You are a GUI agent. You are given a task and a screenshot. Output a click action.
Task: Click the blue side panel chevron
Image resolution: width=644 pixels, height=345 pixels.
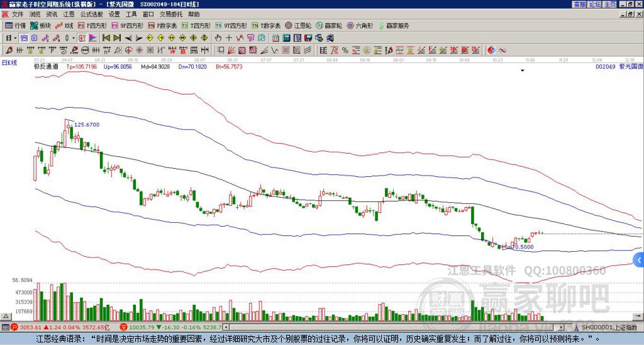pos(639,260)
